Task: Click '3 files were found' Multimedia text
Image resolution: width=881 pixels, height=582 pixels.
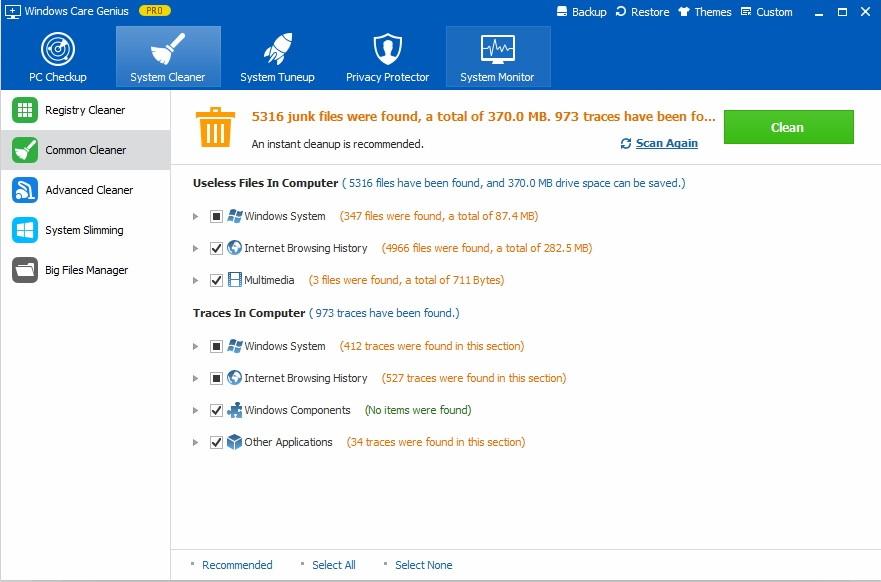Action: pos(406,280)
